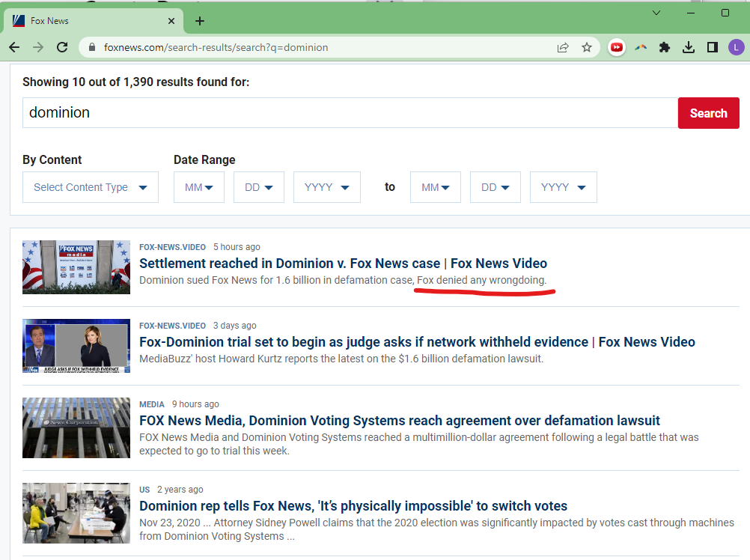Minimize the Chrome browser window
Viewport: 750px width, 560px height.
pyautogui.click(x=691, y=13)
